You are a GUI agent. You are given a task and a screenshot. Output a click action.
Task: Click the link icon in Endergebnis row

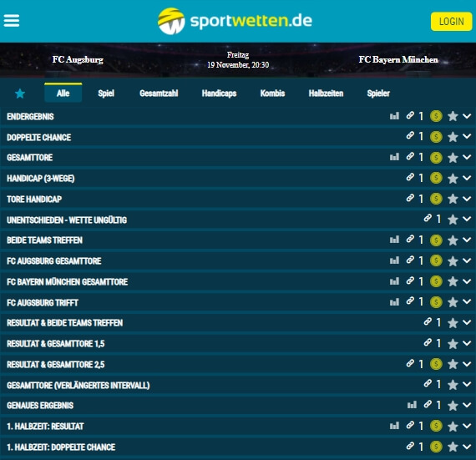click(410, 115)
